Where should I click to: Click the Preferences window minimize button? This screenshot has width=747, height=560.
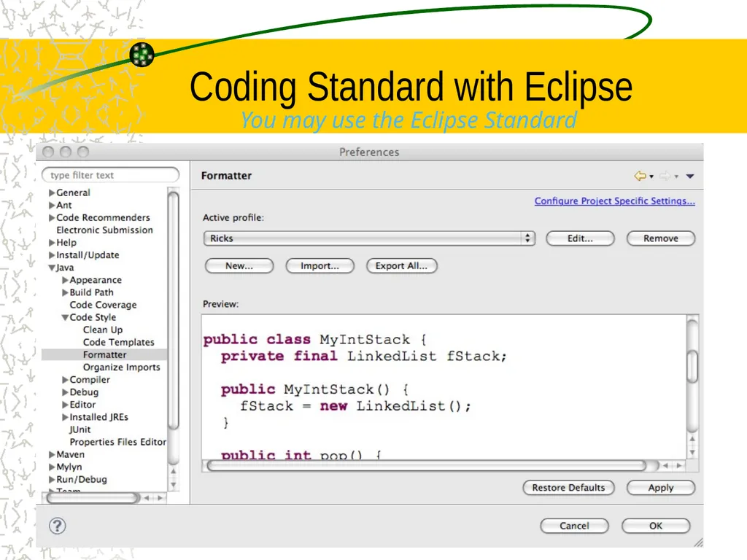[66, 152]
